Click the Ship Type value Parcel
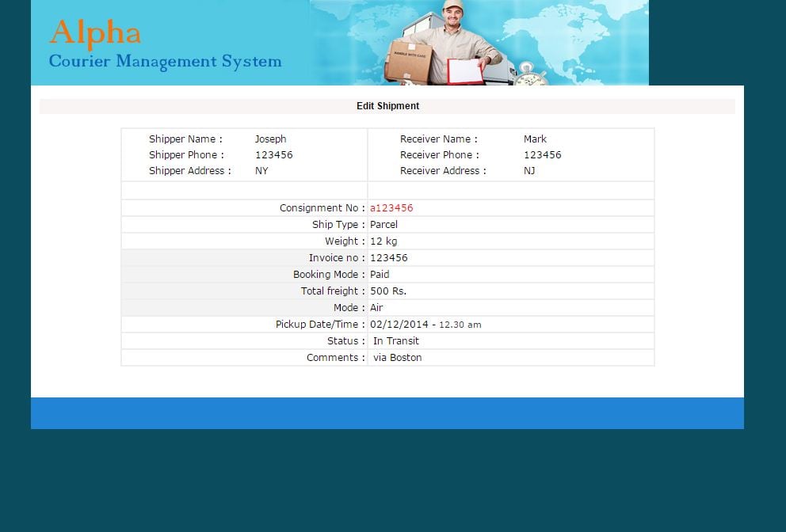The height and width of the screenshot is (532, 786). pos(384,224)
